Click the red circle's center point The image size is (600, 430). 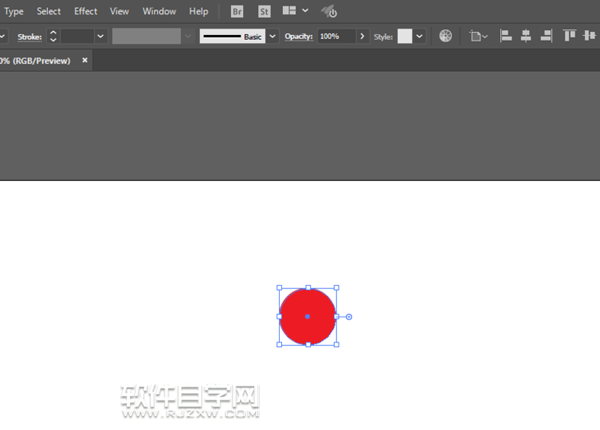[x=308, y=316]
